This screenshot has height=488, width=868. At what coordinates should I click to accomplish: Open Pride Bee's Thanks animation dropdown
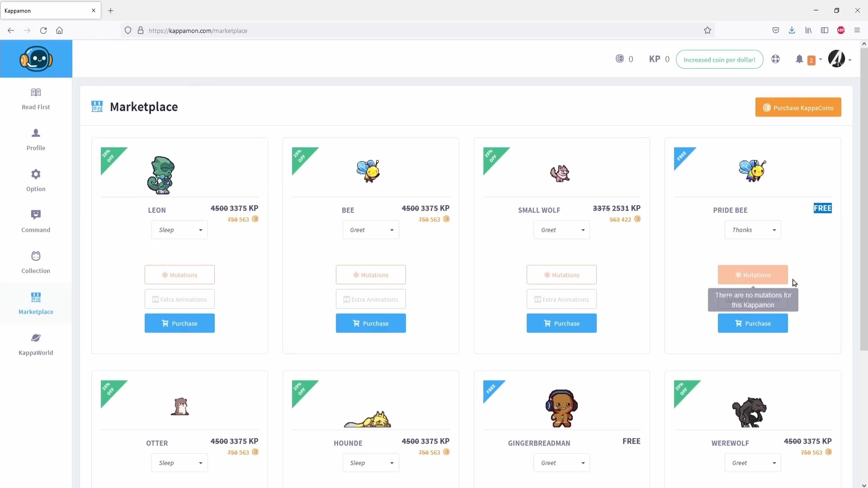tap(753, 230)
